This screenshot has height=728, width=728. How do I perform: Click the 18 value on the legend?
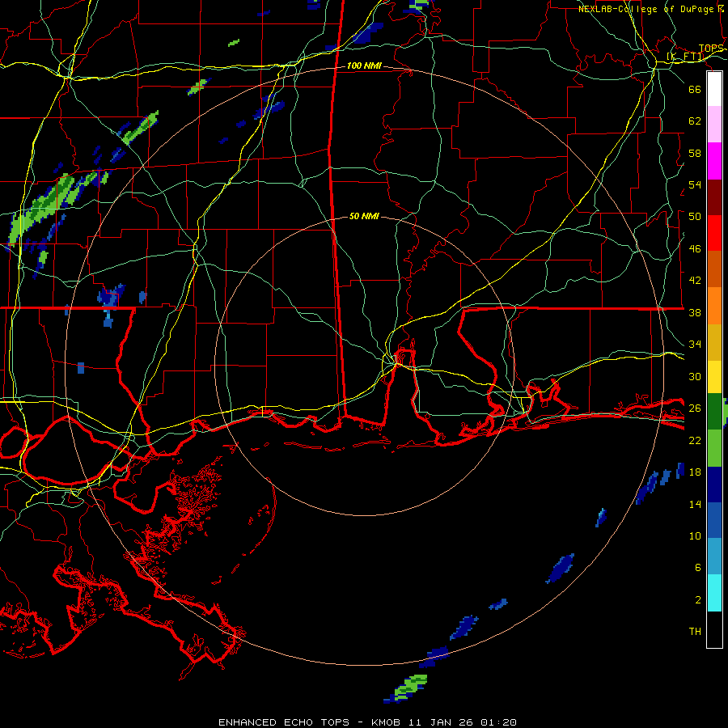click(695, 472)
